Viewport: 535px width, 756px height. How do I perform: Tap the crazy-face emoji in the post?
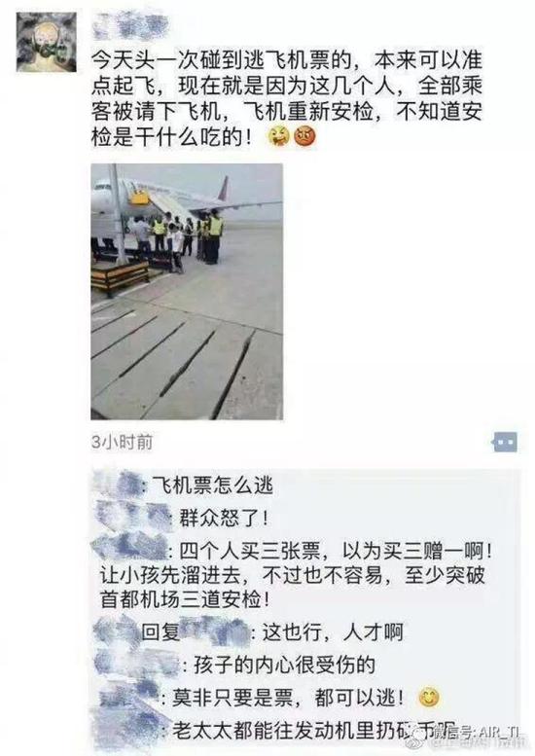click(279, 136)
